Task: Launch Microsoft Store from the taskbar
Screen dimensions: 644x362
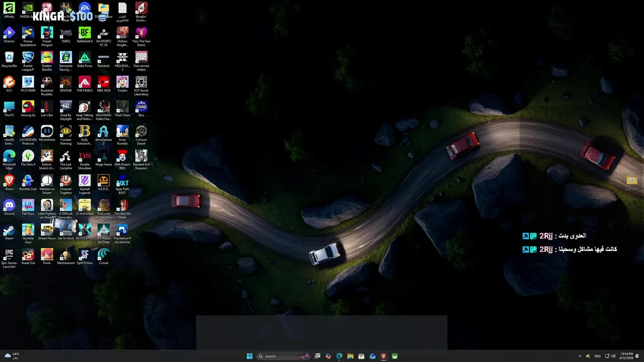Action: pyautogui.click(x=362, y=356)
